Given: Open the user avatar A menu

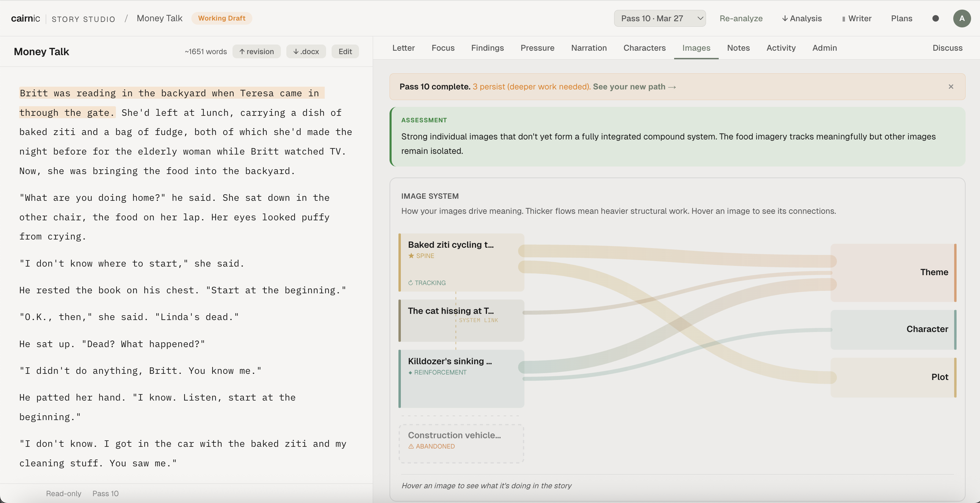Looking at the screenshot, I should [961, 18].
